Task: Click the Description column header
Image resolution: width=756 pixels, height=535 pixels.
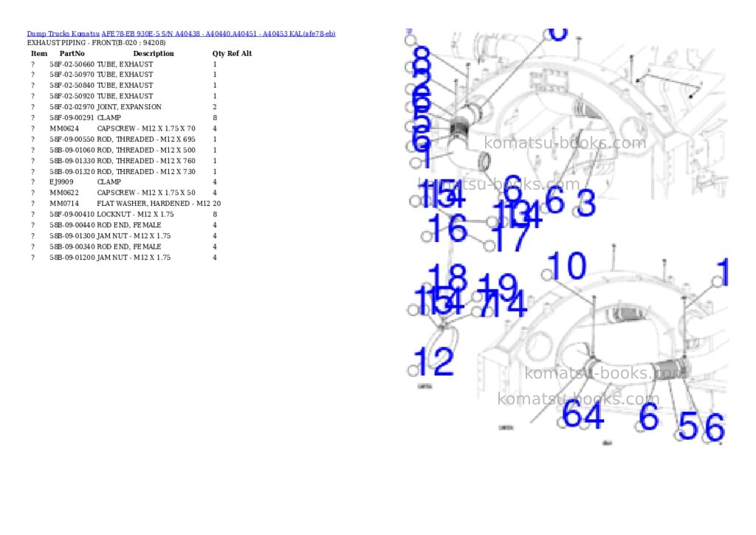Action: tap(154, 53)
